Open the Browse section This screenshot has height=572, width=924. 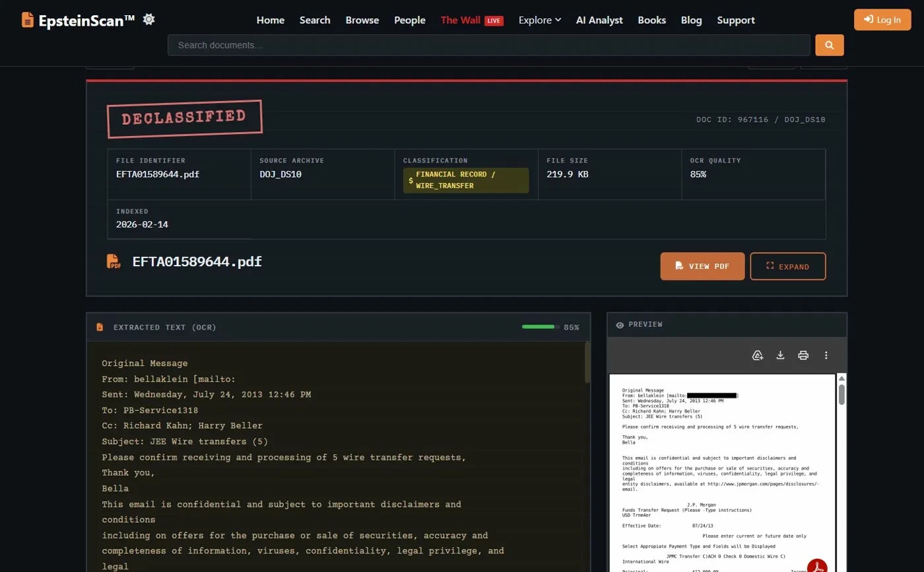(x=362, y=20)
